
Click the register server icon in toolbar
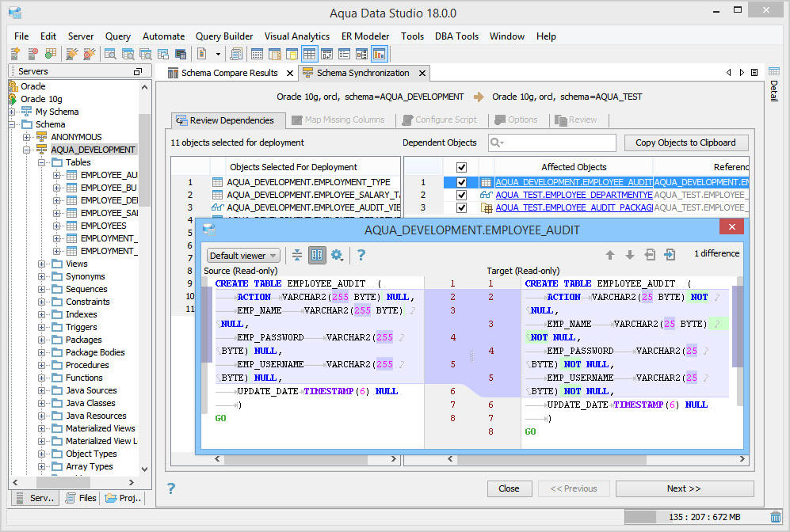[15, 54]
